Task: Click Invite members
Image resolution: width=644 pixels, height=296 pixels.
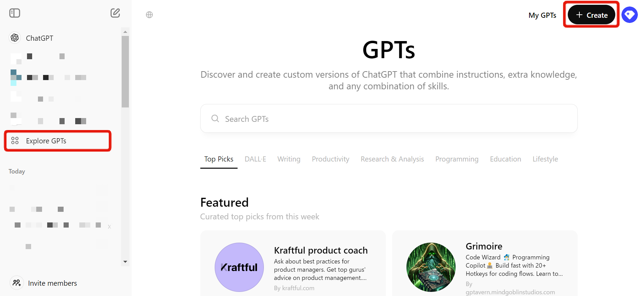Action: point(52,283)
